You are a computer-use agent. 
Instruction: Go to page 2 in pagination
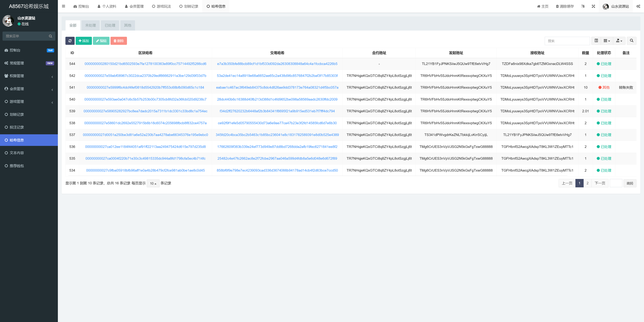pyautogui.click(x=587, y=183)
